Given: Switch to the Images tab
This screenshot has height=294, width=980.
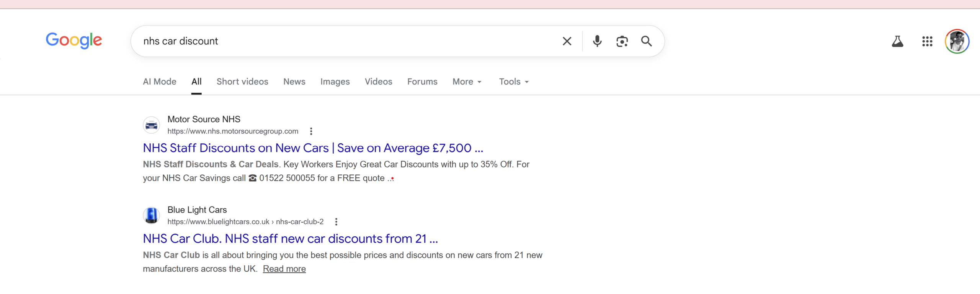Looking at the screenshot, I should pyautogui.click(x=335, y=82).
